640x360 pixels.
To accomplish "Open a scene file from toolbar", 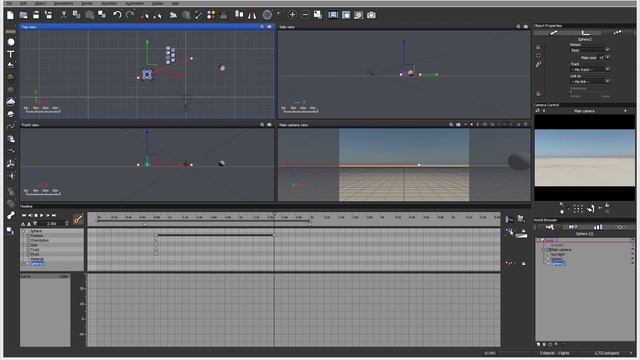I will pos(23,15).
